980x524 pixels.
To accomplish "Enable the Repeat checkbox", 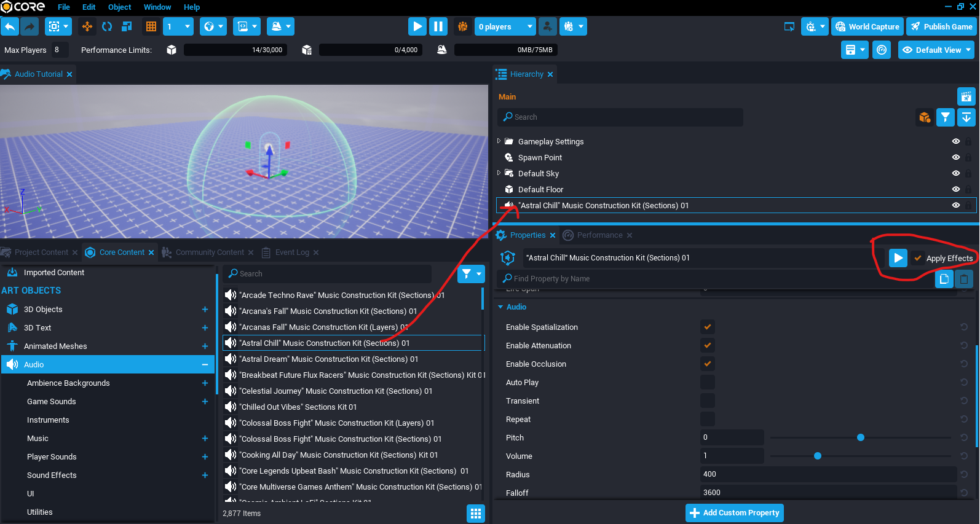I will 708,419.
